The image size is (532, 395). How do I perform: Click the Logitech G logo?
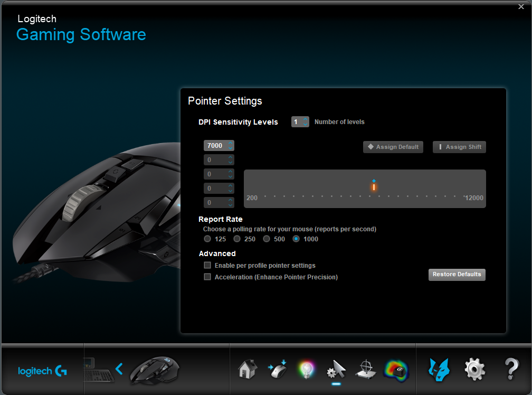click(42, 371)
